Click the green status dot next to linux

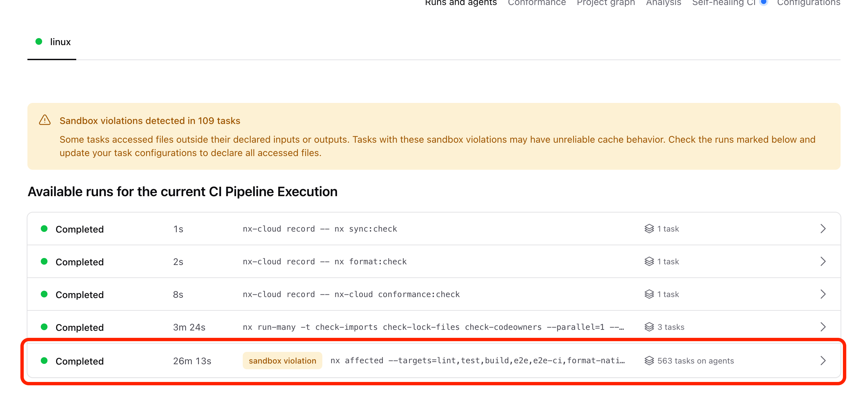click(39, 41)
